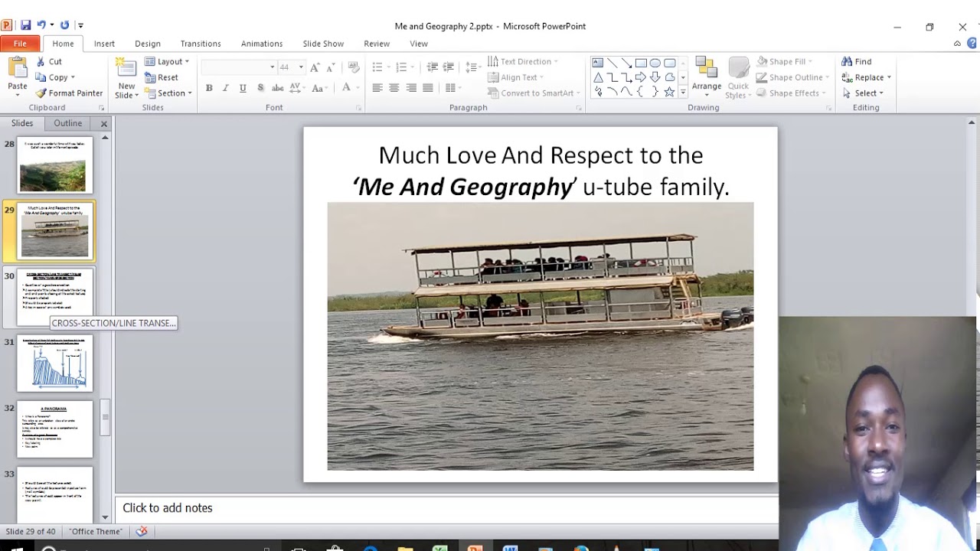Select slide 31 thumbnail with the diagram
The height and width of the screenshot is (551, 980).
tap(55, 363)
